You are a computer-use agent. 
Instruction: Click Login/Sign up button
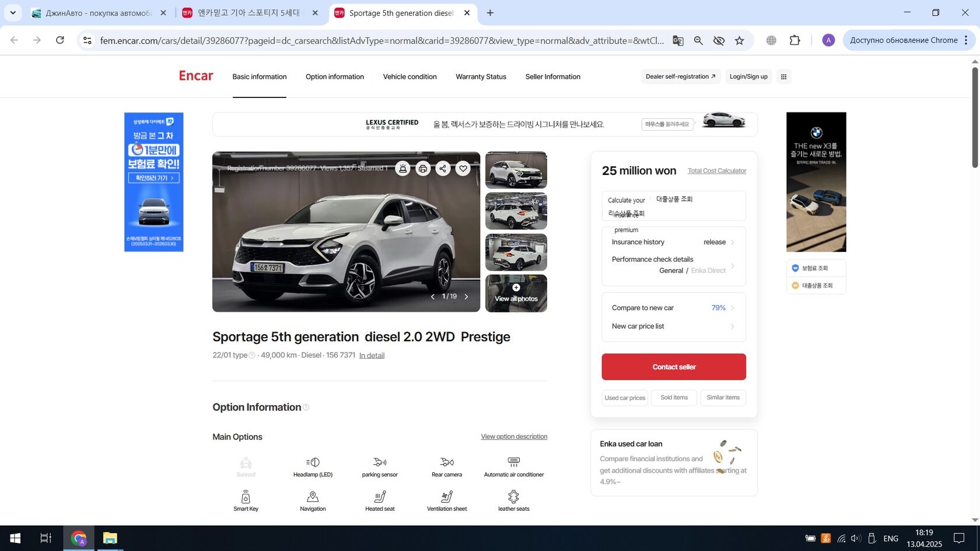tap(748, 76)
